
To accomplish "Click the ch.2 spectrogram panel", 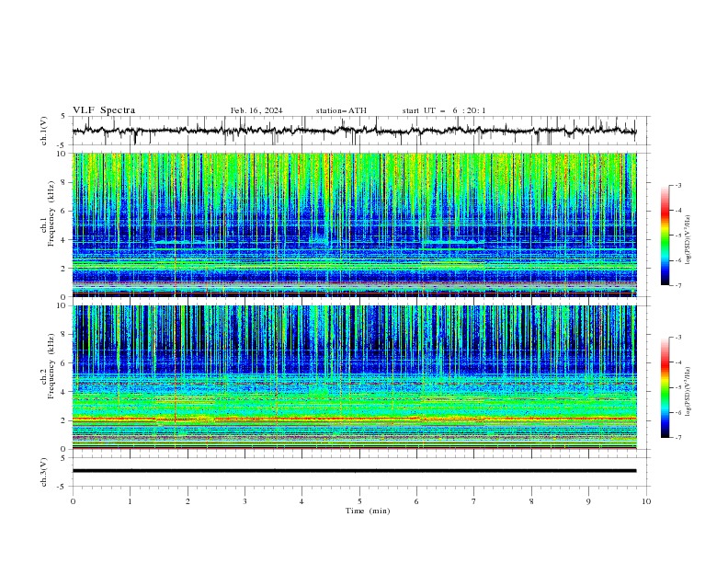I will coord(354,377).
